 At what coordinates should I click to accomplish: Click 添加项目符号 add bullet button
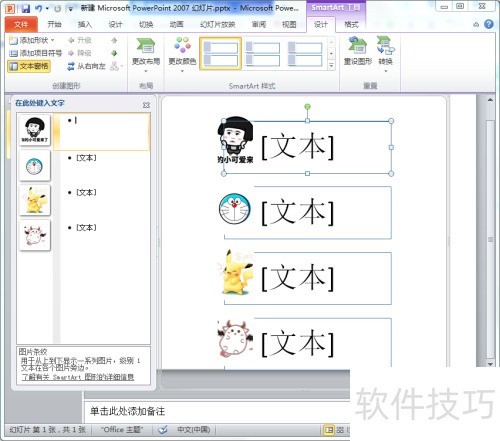coord(35,53)
